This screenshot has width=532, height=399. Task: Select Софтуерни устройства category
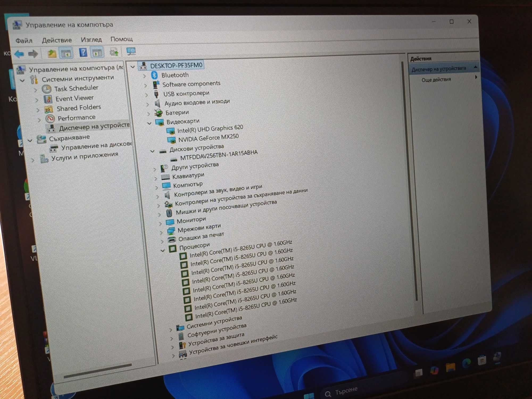[x=217, y=331]
